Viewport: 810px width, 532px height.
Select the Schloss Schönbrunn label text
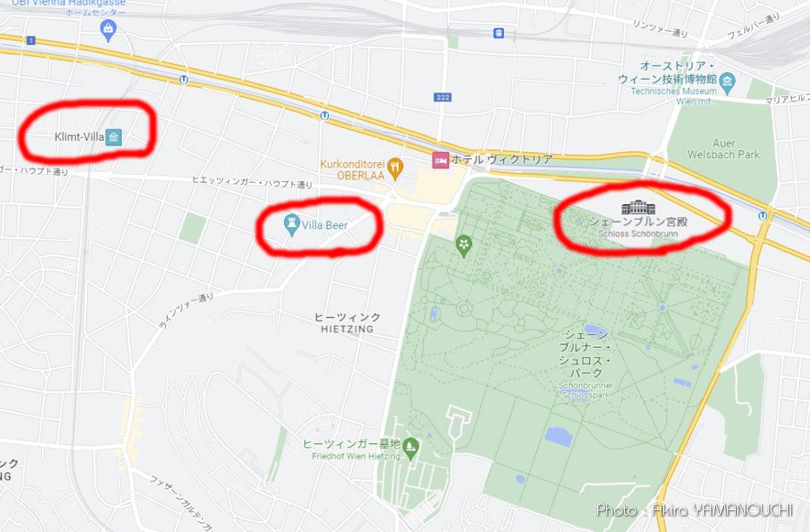point(638,233)
